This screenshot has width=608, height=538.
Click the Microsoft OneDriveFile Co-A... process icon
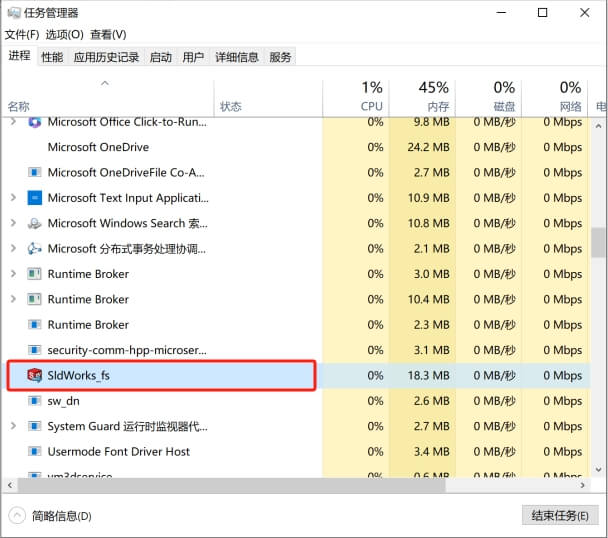pyautogui.click(x=35, y=172)
